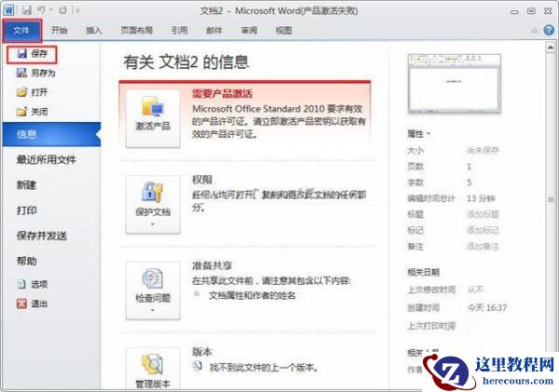Screen dimensions: 559x392
Task: Switch to the 页面布局 ribbon tab
Action: 137,31
